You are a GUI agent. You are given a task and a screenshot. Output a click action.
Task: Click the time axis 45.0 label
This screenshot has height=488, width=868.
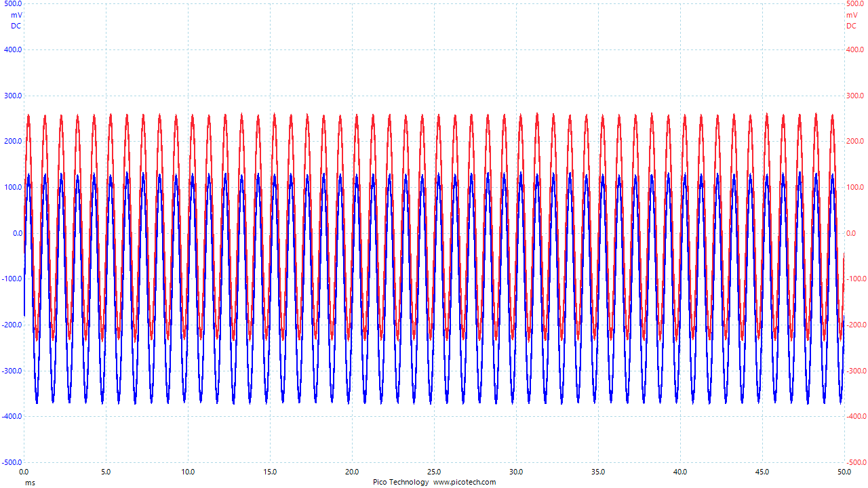click(762, 472)
